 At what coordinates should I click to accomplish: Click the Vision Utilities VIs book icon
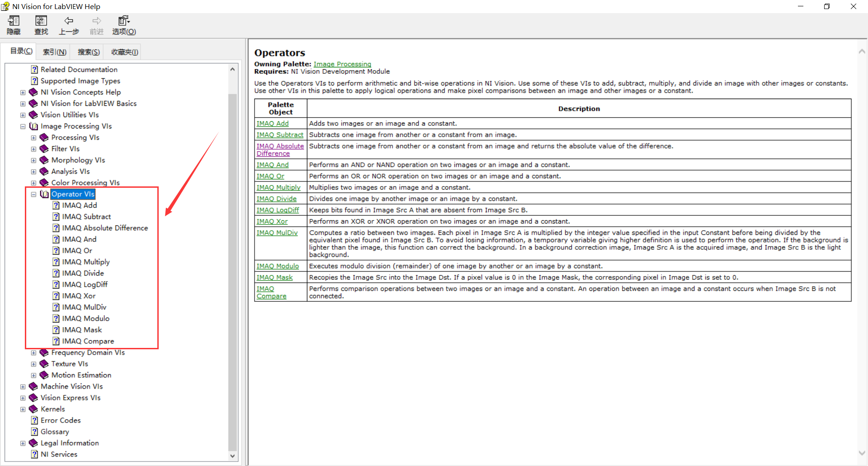click(x=33, y=115)
